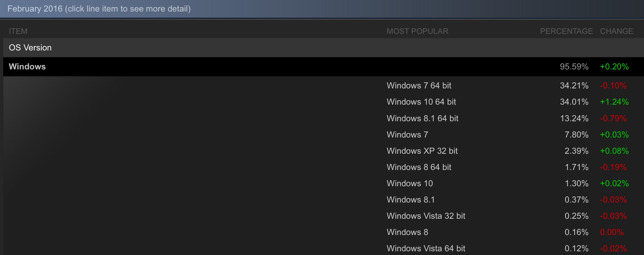Screen dimensions: 644x255
Task: Click the CHANGE column header
Action: click(x=617, y=31)
